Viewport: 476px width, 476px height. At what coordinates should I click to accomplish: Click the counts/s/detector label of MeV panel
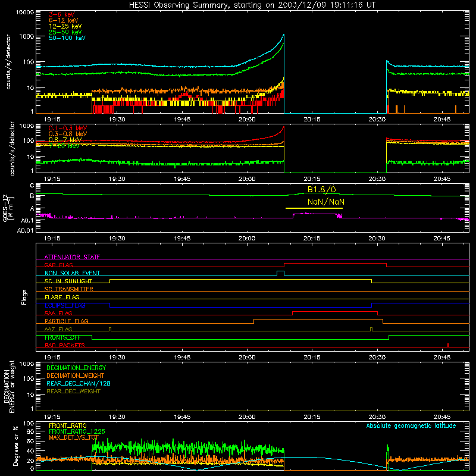click(12, 148)
